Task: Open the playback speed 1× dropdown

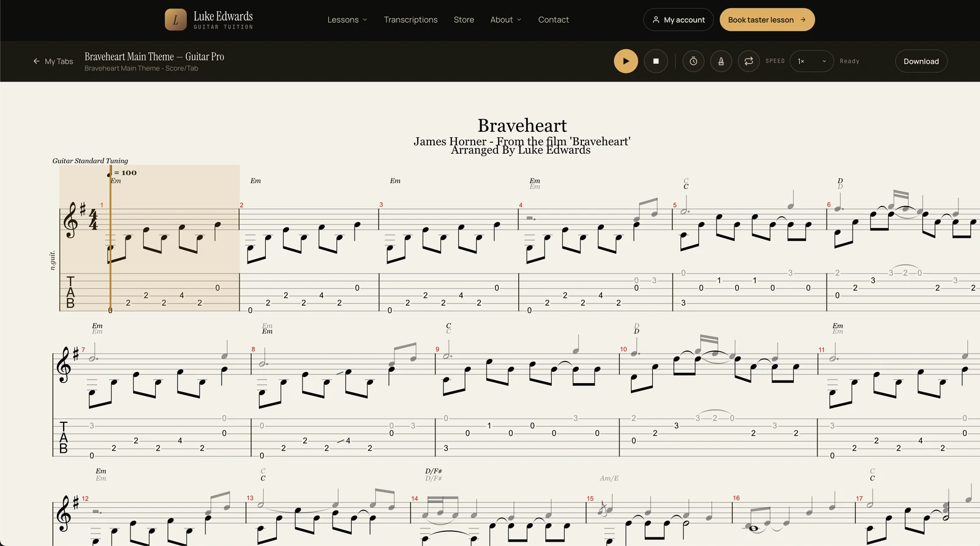Action: coord(812,61)
